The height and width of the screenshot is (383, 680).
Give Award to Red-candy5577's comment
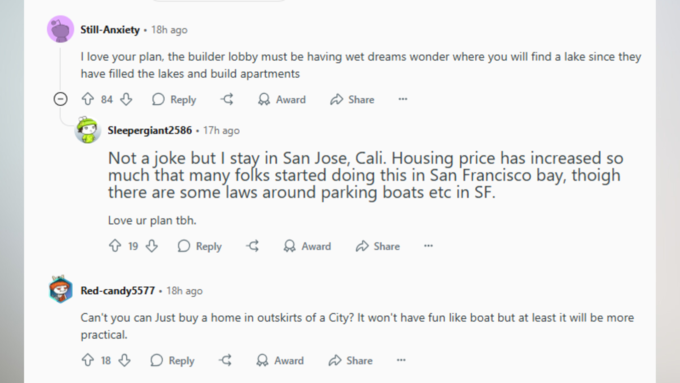280,360
